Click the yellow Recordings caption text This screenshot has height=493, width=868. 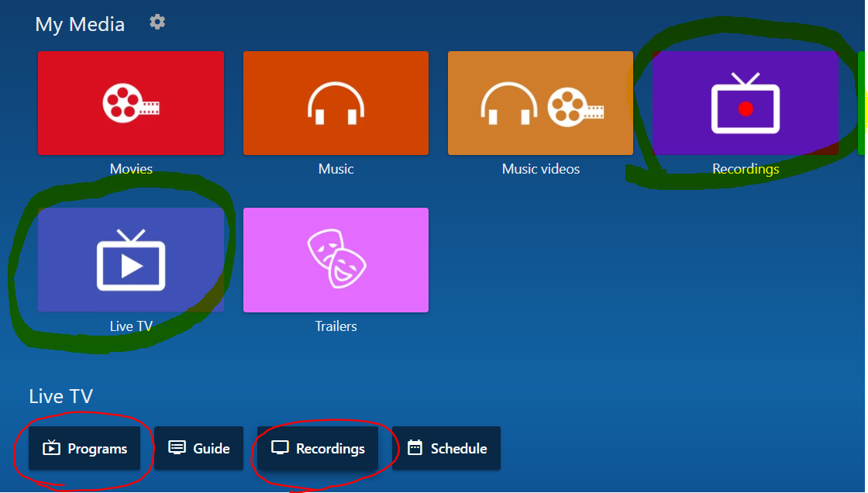[746, 169]
